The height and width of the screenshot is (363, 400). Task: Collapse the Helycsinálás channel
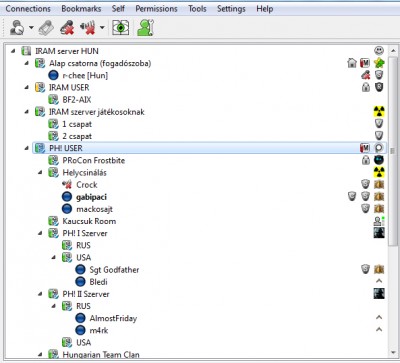point(40,172)
